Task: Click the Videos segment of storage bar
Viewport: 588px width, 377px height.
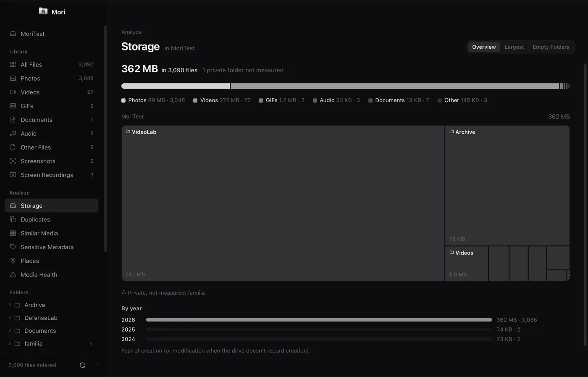Action: (x=395, y=86)
